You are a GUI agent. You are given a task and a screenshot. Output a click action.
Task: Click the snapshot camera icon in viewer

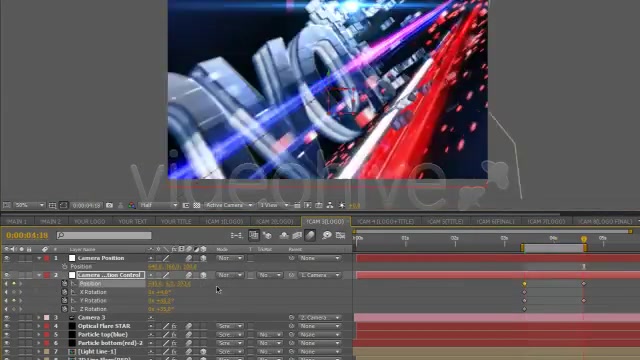pos(109,205)
